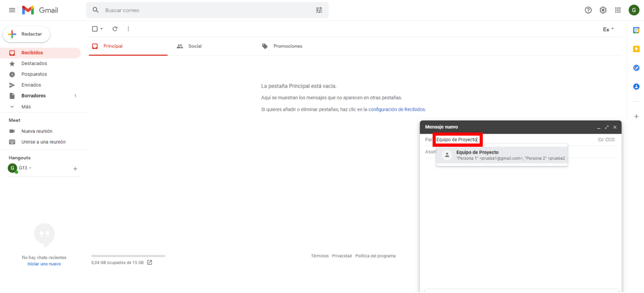Select all messages checkbox

pos(95,29)
